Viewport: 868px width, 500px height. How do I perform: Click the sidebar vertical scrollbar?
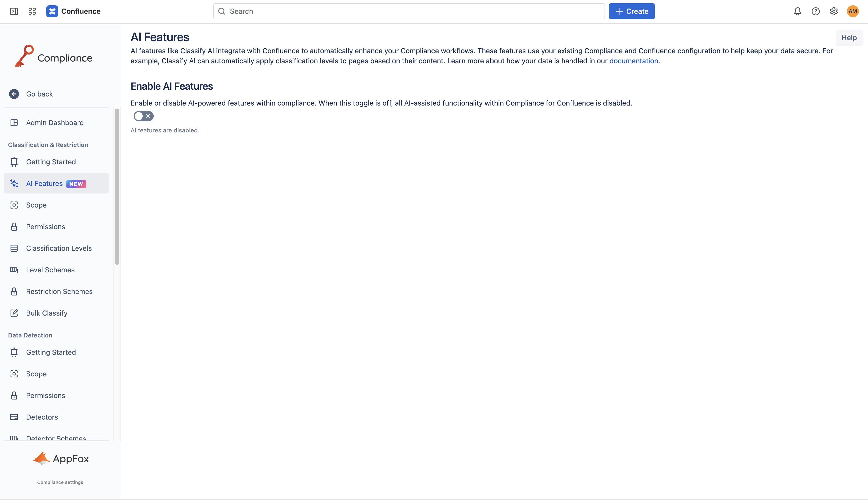(117, 187)
